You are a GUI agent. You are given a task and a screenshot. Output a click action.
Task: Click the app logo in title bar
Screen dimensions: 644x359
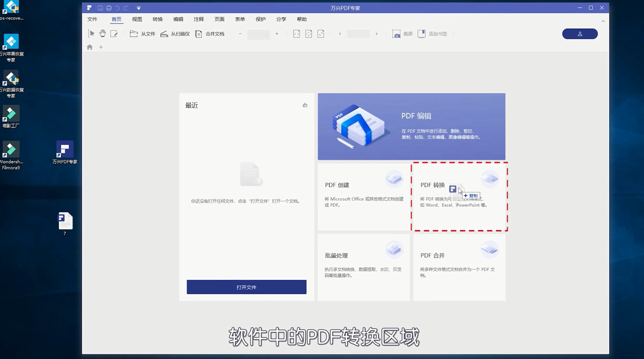pos(89,8)
